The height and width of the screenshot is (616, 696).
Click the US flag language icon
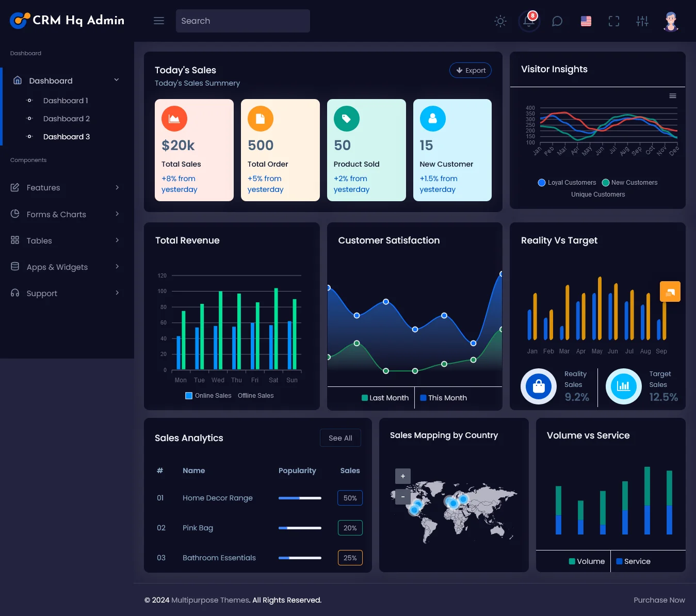coord(586,21)
